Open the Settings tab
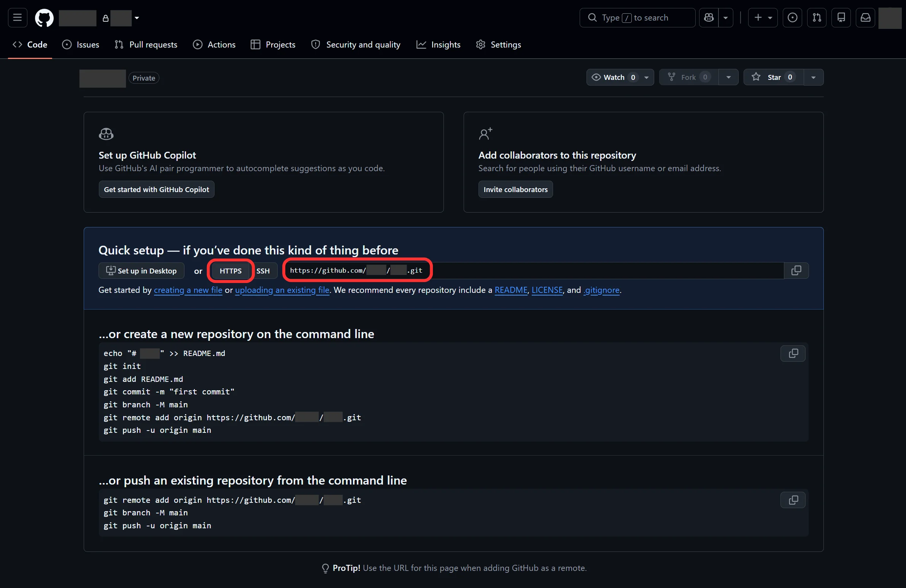The image size is (906, 588). (498, 44)
